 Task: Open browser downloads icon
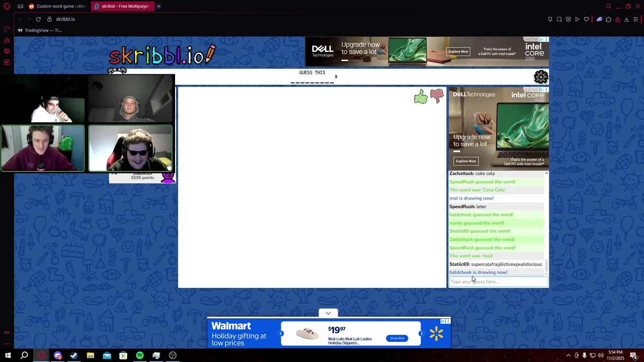pos(626,19)
